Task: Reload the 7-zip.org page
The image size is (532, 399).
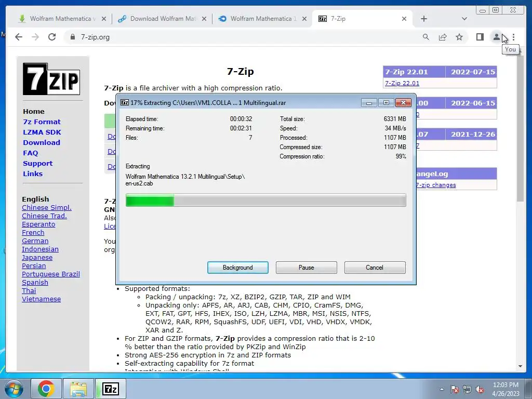Action: [x=52, y=37]
